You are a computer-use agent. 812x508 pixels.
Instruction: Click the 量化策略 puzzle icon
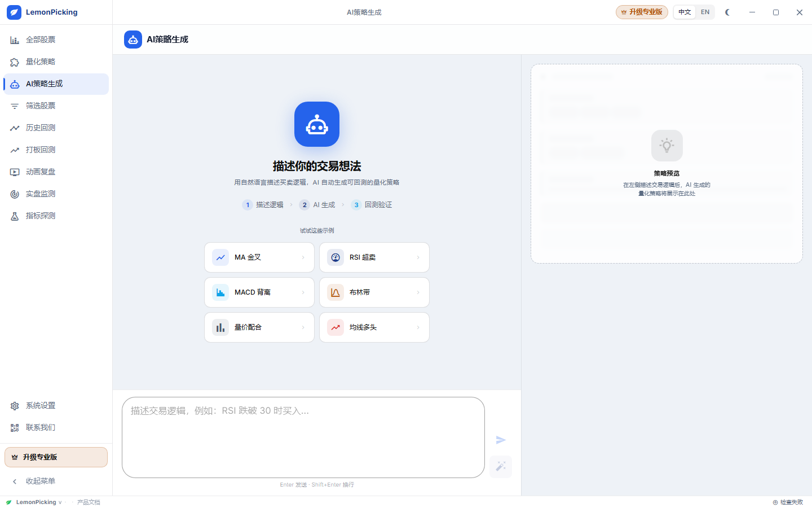click(x=15, y=62)
